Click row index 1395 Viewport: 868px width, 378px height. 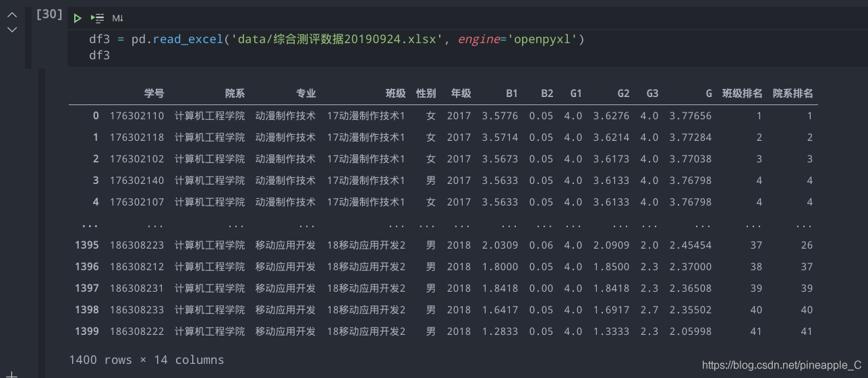tap(87, 245)
